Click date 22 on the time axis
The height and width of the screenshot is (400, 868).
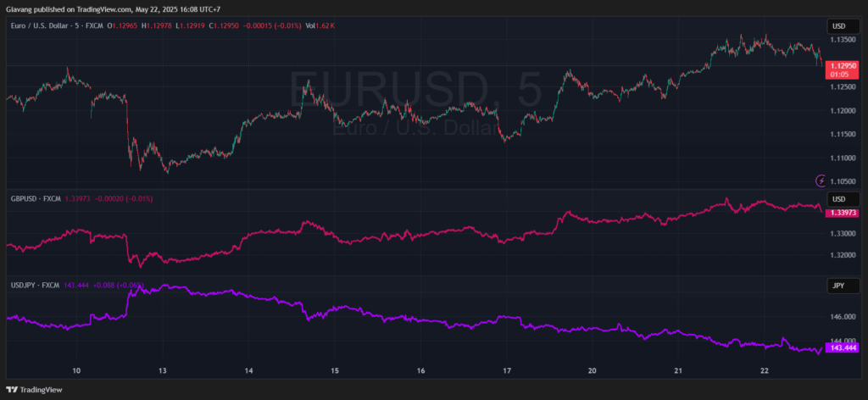(x=765, y=371)
